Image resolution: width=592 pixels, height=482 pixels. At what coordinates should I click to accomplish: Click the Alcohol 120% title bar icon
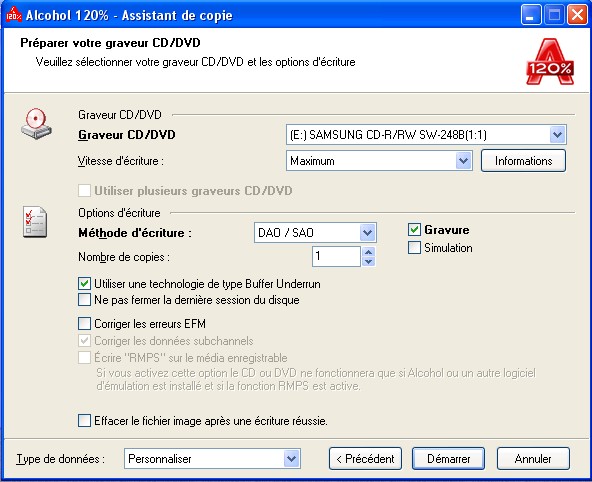tap(14, 14)
